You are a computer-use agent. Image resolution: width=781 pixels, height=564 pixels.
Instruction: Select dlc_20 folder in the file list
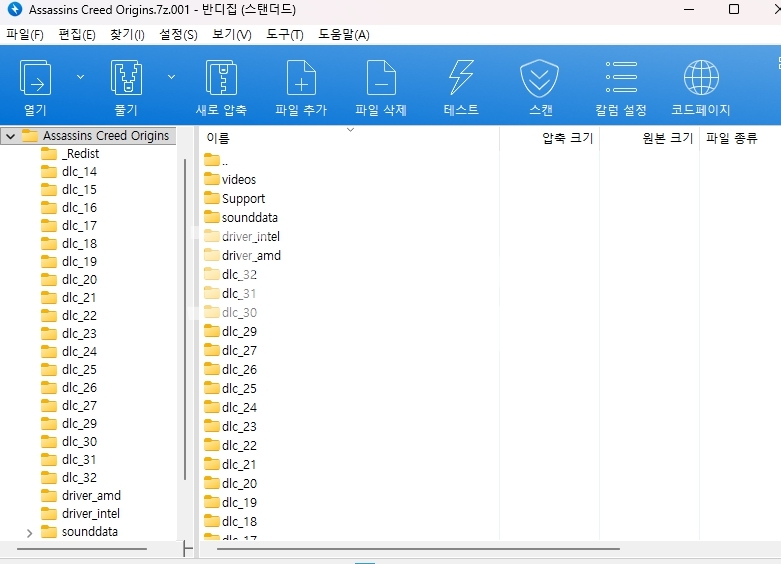point(231,483)
